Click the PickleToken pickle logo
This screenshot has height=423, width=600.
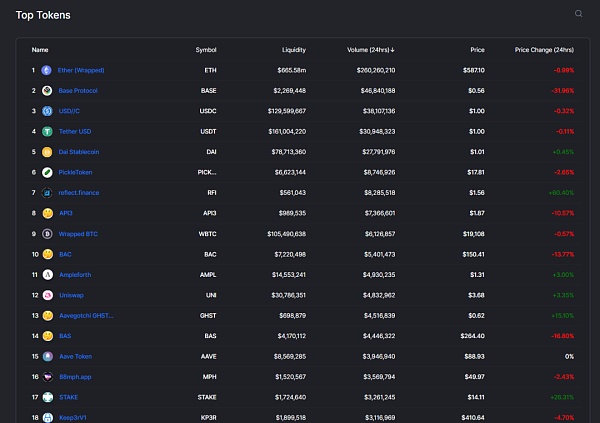pos(47,172)
